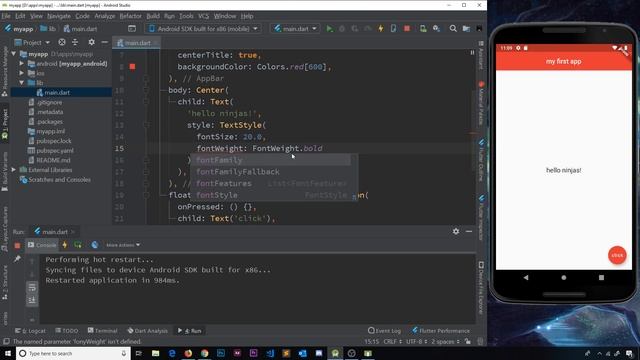Open the AVD Manager phone icon in toolbar
Viewport: 640px width, 360px height.
click(423, 29)
